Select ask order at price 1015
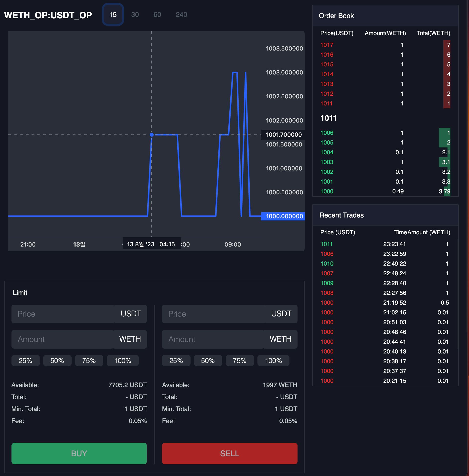 pos(385,64)
